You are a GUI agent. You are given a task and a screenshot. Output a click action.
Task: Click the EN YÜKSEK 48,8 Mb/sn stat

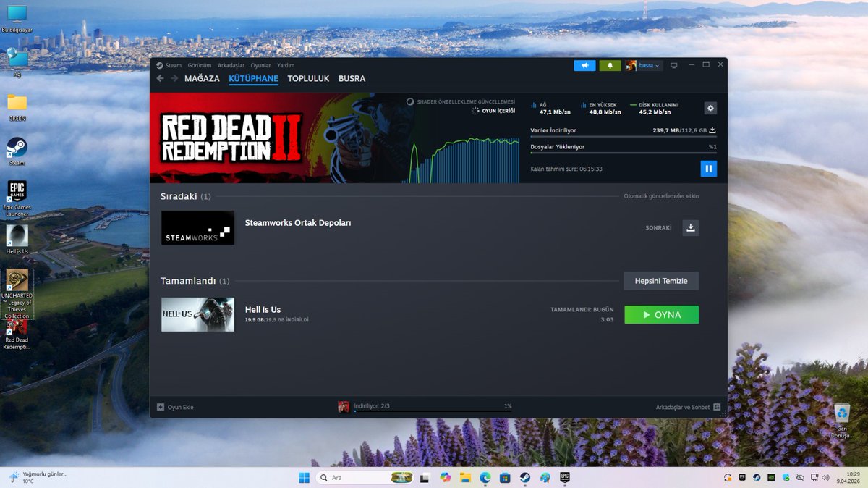pos(600,109)
